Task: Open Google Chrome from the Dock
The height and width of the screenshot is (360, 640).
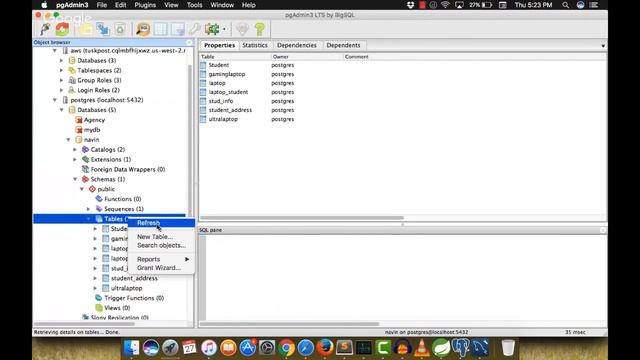Action: coord(287,348)
